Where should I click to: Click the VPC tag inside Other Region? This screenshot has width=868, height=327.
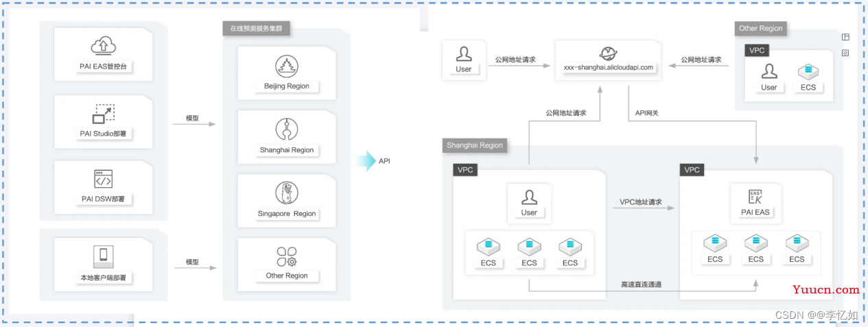[757, 50]
